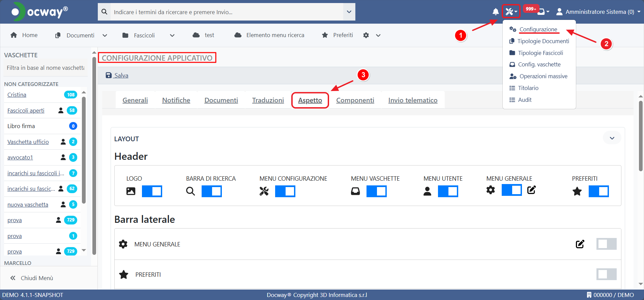
Task: Open the wrench configuration tools icon
Action: [x=510, y=12]
